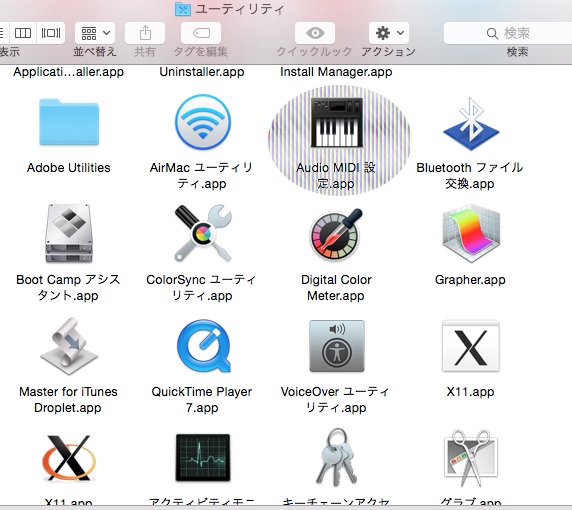The image size is (572, 510).
Task: Open the arrange (並べ替え) dropdown
Action: click(x=95, y=33)
